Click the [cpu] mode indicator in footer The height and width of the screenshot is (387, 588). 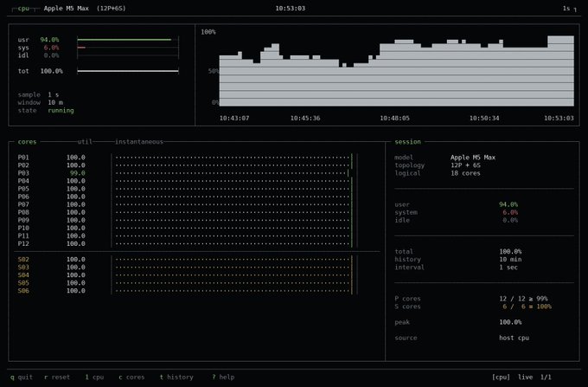pyautogui.click(x=501, y=377)
